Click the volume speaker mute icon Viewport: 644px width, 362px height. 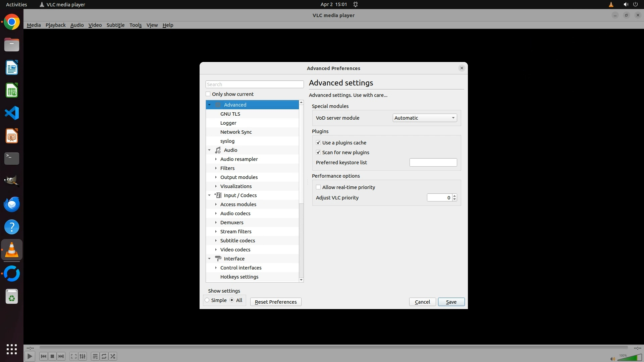point(612,359)
